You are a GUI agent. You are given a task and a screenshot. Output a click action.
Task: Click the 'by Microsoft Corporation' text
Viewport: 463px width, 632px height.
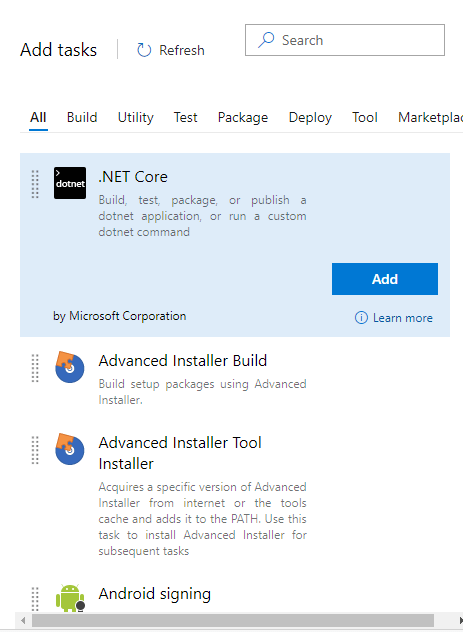[120, 316]
